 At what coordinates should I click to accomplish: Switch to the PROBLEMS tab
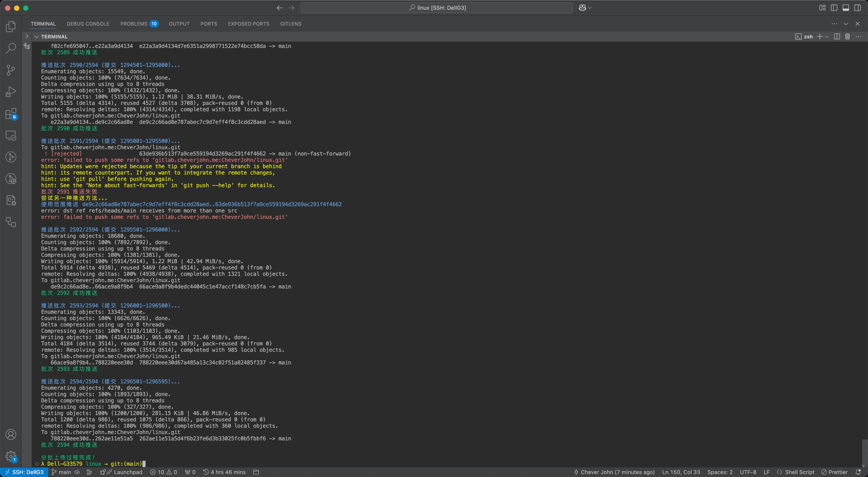pyautogui.click(x=139, y=24)
